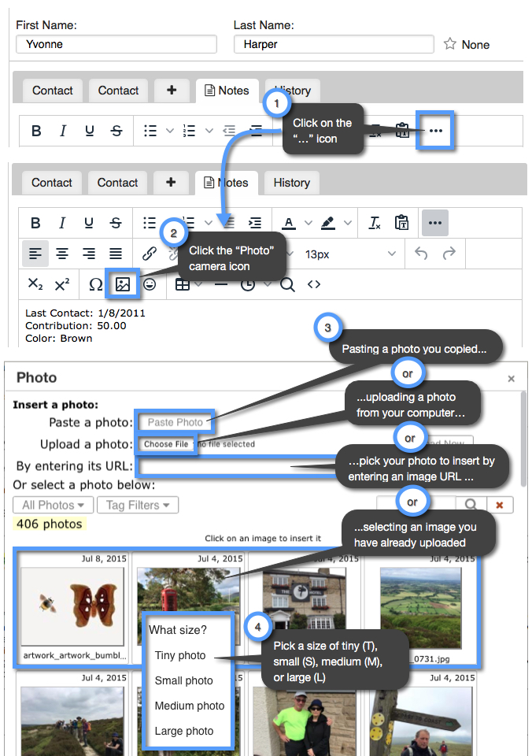The image size is (532, 756).
Task: Click the First Name field containing Yvonne
Action: point(116,44)
